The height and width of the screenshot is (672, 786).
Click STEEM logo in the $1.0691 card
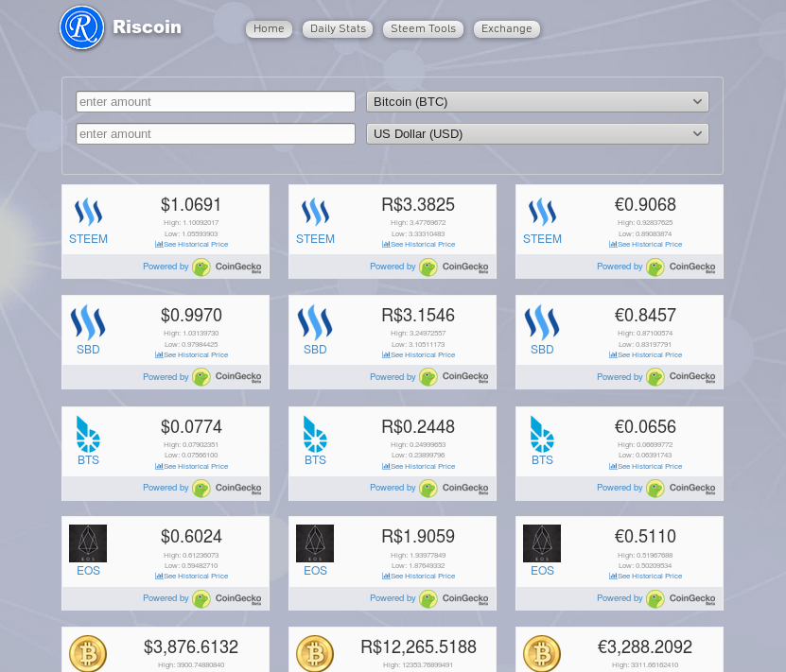(x=88, y=213)
